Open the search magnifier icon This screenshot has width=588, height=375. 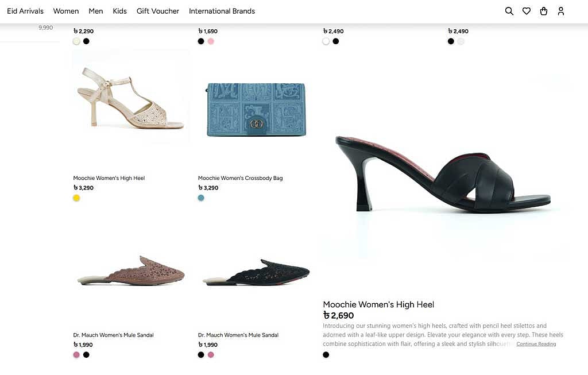509,11
